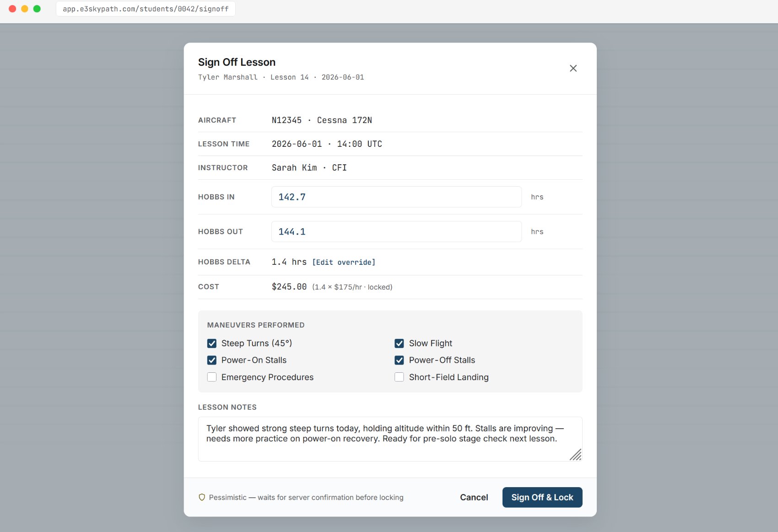Click the yellow minimize window dot
Viewport: 778px width, 532px height.
[x=25, y=9]
